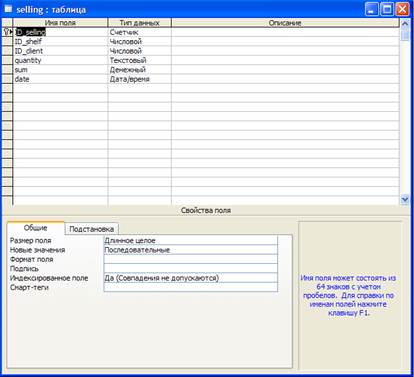
Task: Select the date field name cell
Action: [60, 79]
